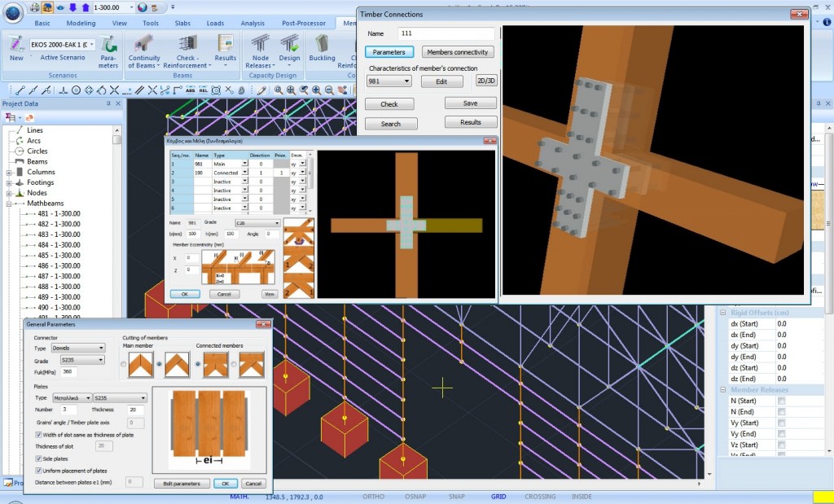Viewport: 834px width, 504px height.
Task: Collapse the Mathbeams node in Project Data
Action: [7, 203]
